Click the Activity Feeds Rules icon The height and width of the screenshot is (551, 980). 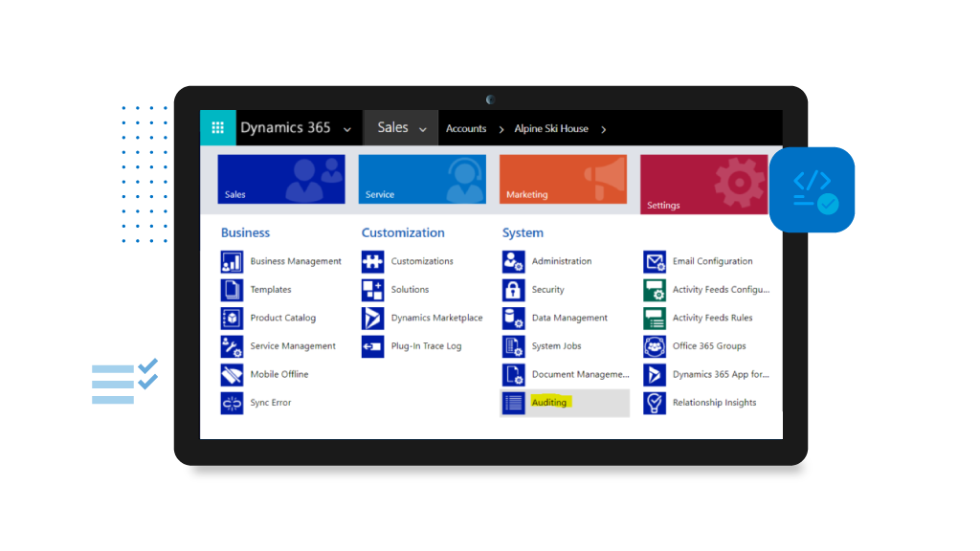(x=655, y=318)
